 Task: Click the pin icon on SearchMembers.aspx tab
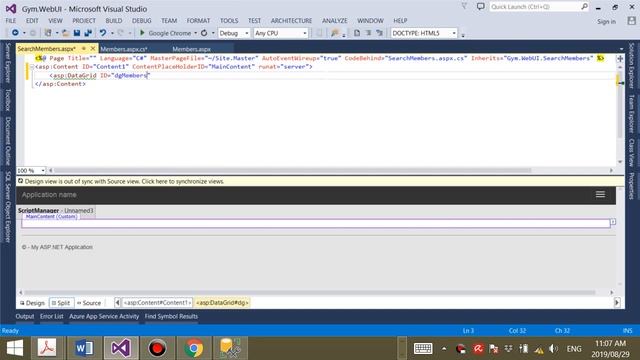click(84, 49)
